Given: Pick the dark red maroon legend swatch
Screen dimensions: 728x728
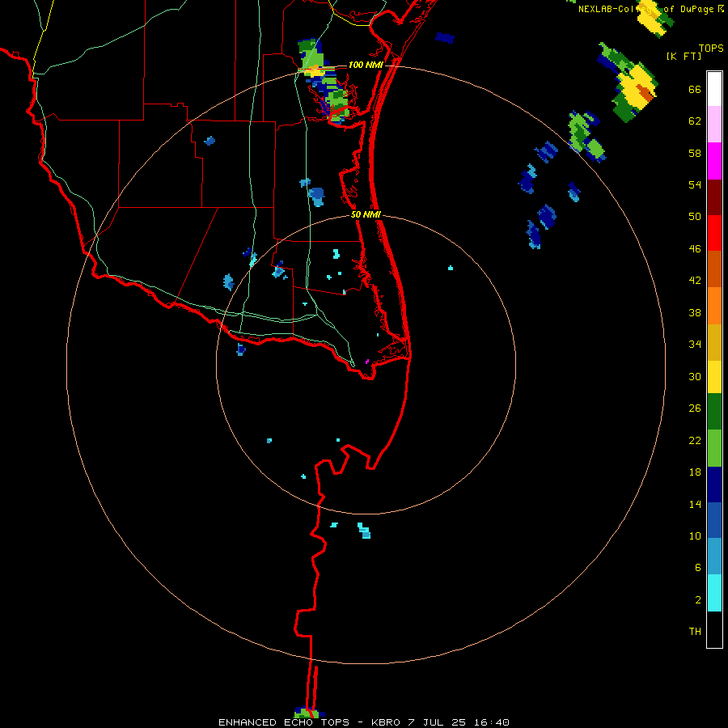Looking at the screenshot, I should pyautogui.click(x=714, y=197).
